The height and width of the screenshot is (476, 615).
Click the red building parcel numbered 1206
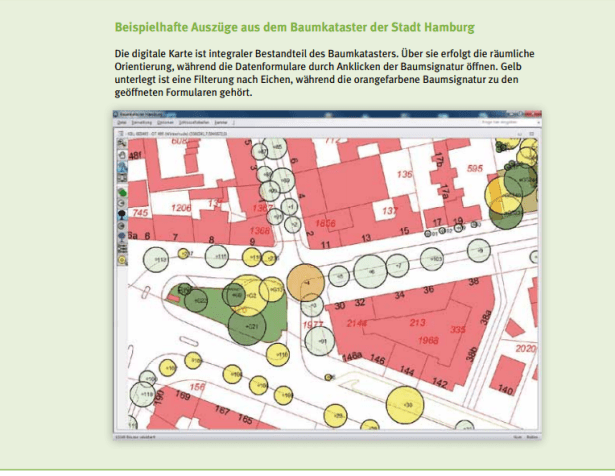click(x=182, y=207)
